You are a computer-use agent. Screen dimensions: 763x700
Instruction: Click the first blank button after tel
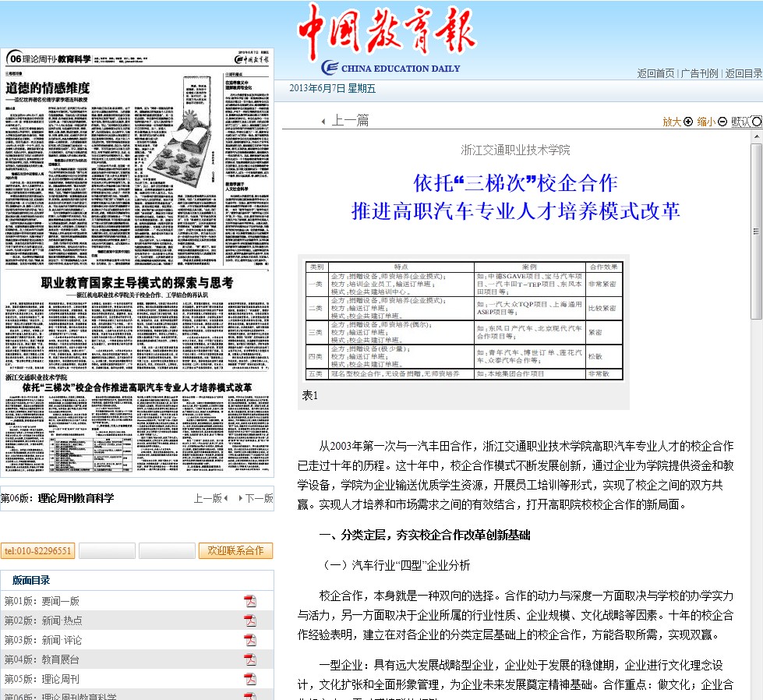pyautogui.click(x=107, y=550)
